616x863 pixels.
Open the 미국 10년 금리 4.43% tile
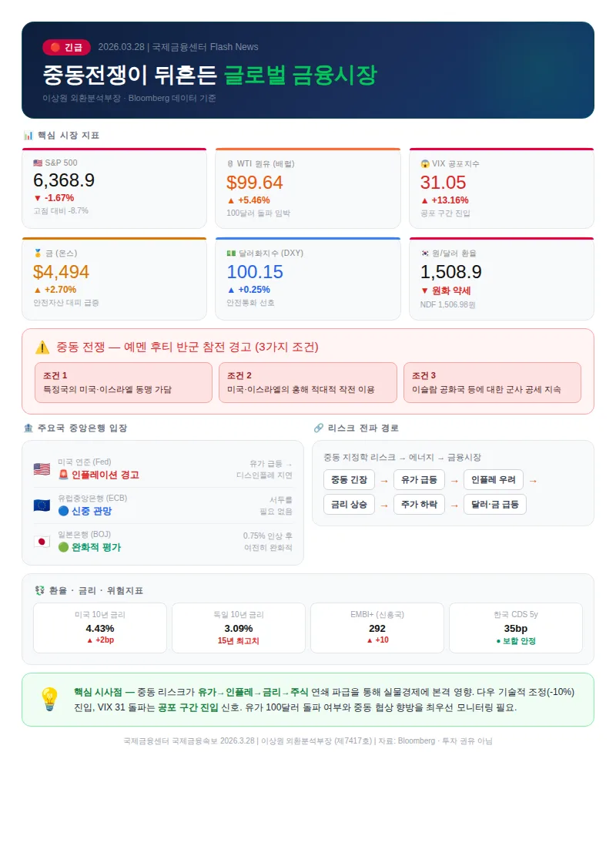(100, 628)
